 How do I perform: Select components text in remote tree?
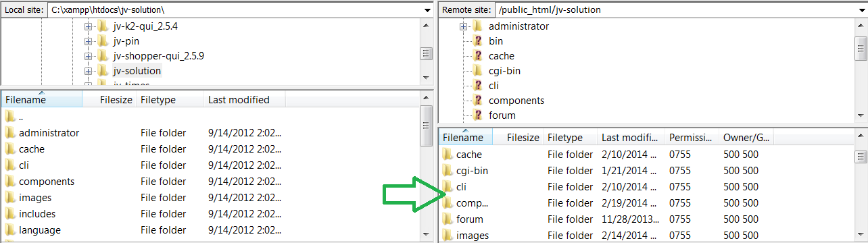click(x=516, y=101)
